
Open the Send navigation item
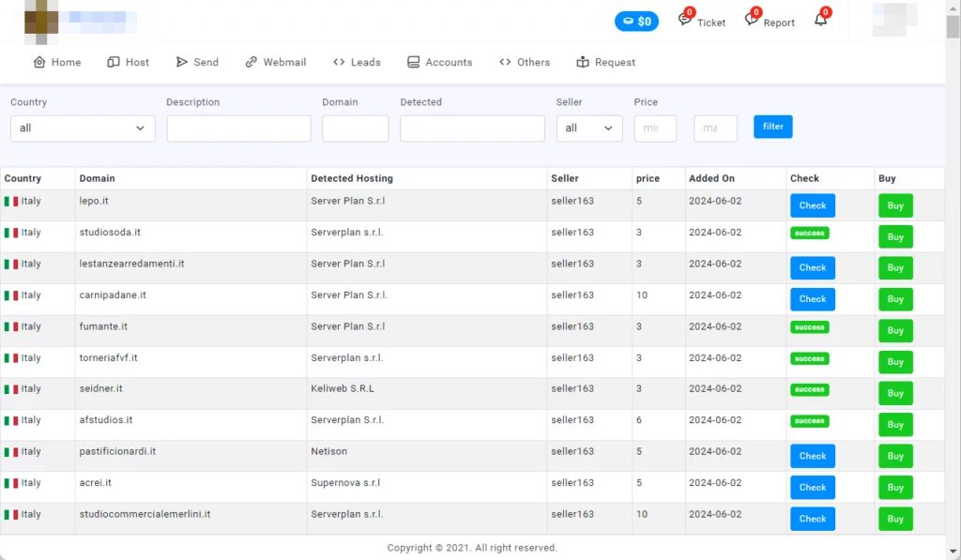click(197, 62)
